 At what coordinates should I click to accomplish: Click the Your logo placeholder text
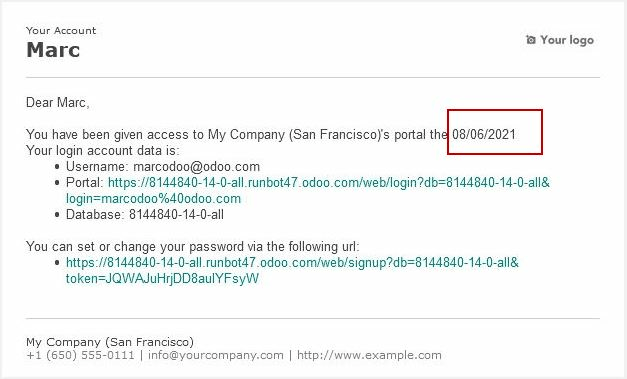point(567,40)
